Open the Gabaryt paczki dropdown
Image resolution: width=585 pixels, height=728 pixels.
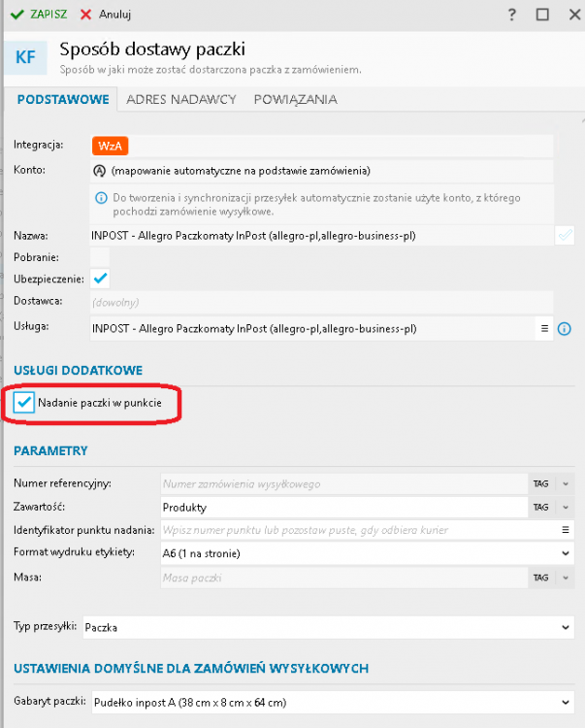coord(566,702)
